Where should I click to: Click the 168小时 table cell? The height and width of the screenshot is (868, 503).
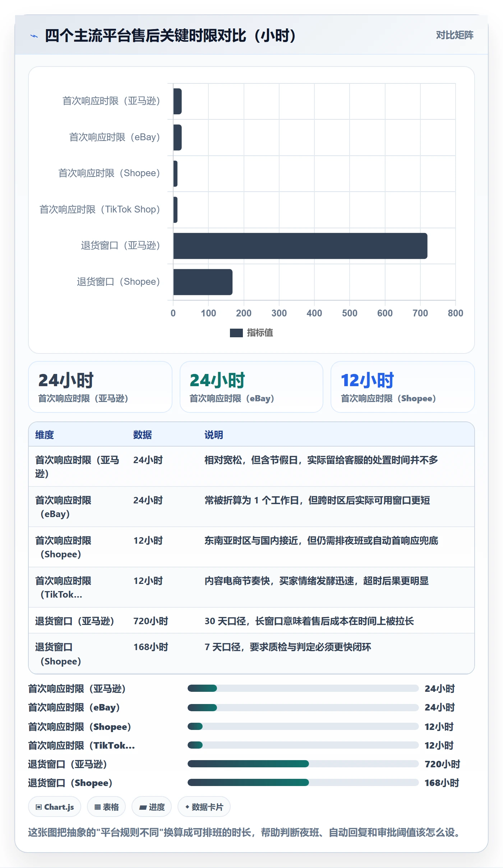coord(151,647)
